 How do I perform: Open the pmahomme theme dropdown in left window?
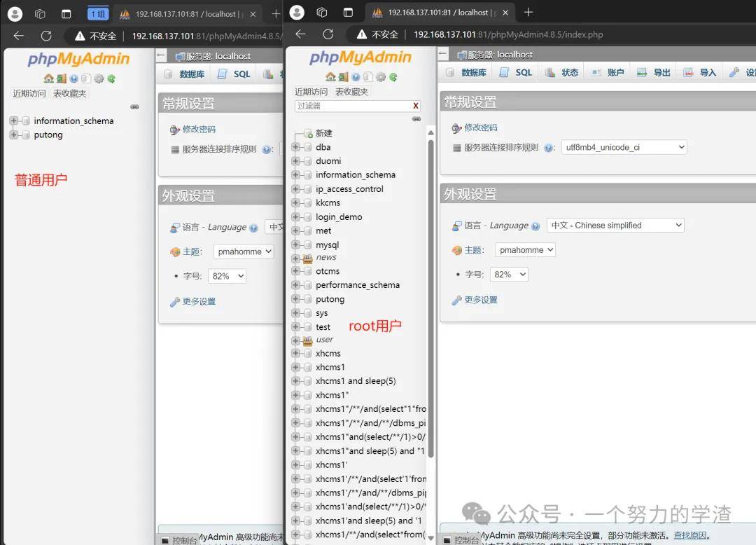click(244, 251)
